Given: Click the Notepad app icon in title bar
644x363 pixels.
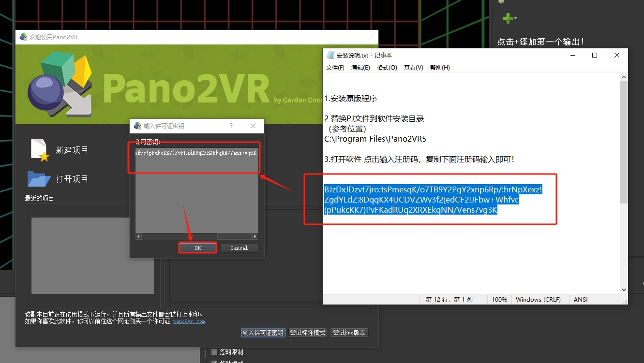Looking at the screenshot, I should [x=330, y=55].
